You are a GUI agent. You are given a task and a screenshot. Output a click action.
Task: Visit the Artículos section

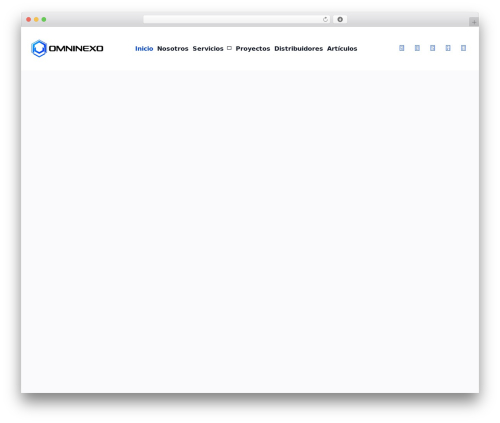342,49
